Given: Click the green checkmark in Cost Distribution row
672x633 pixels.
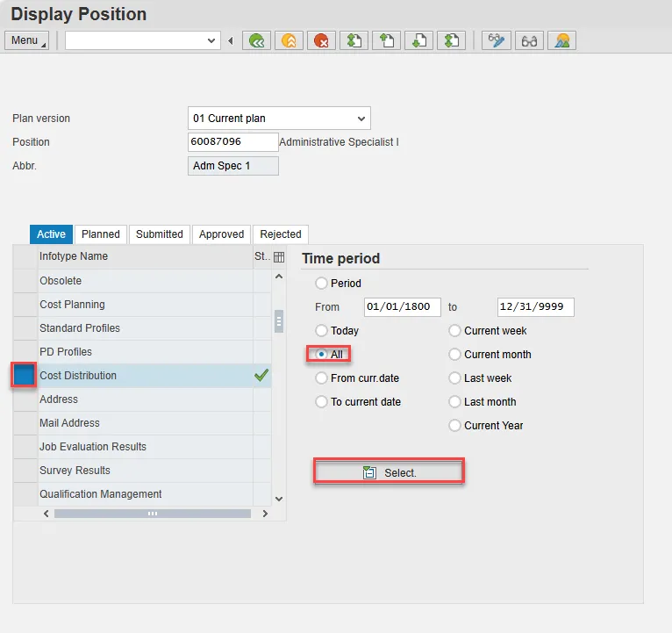Looking at the screenshot, I should coord(261,375).
